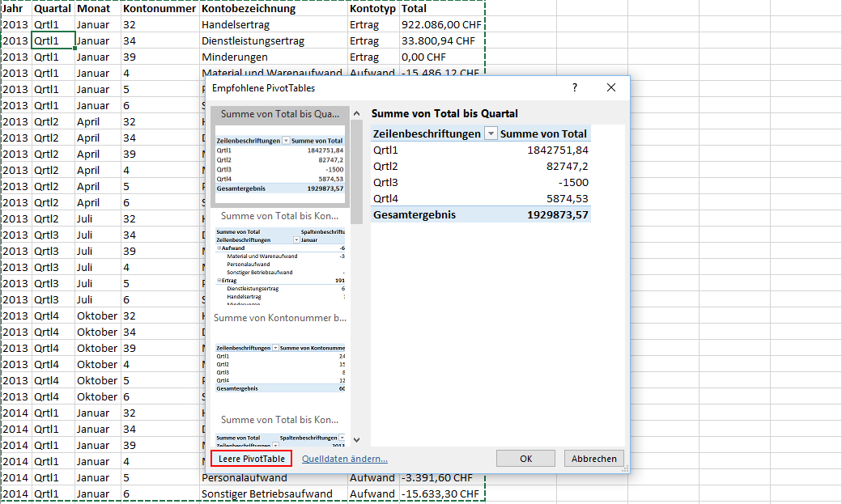Click the Leere PivotTable button
The image size is (842, 504).
[251, 459]
